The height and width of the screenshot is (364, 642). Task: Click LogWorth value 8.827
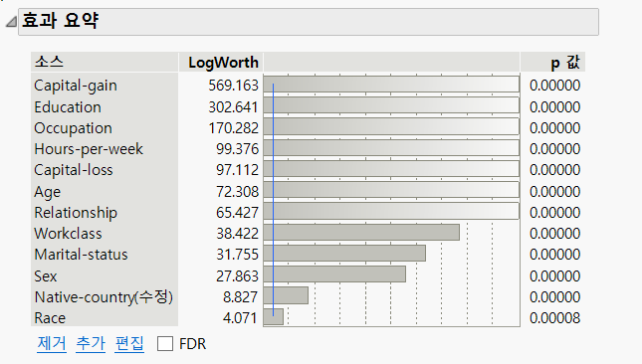240,296
